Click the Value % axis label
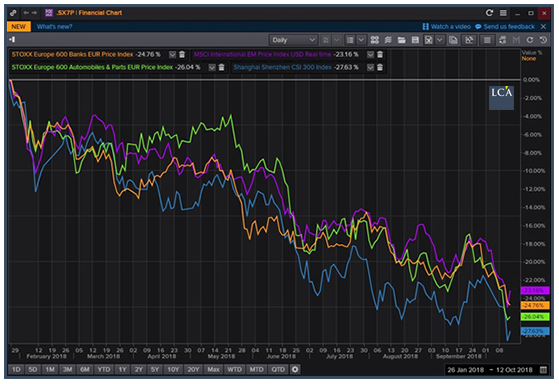 point(532,52)
